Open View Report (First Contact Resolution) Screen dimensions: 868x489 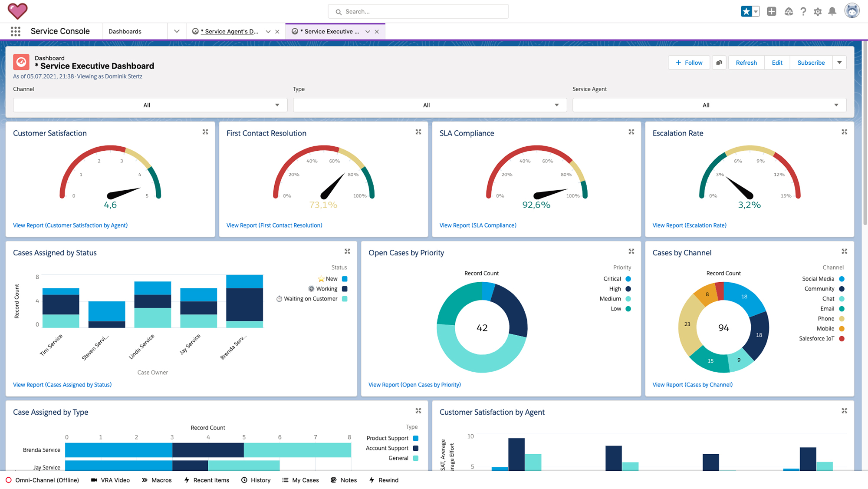point(274,225)
